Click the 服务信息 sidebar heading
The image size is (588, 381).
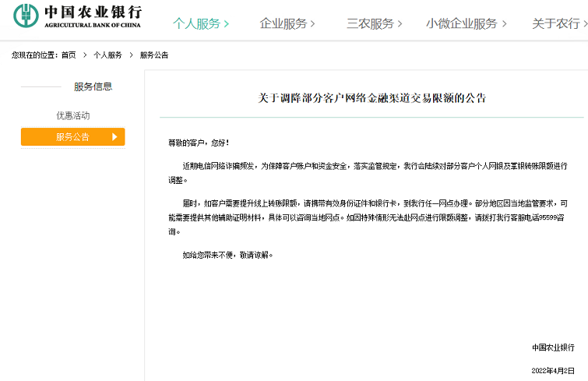(93, 86)
